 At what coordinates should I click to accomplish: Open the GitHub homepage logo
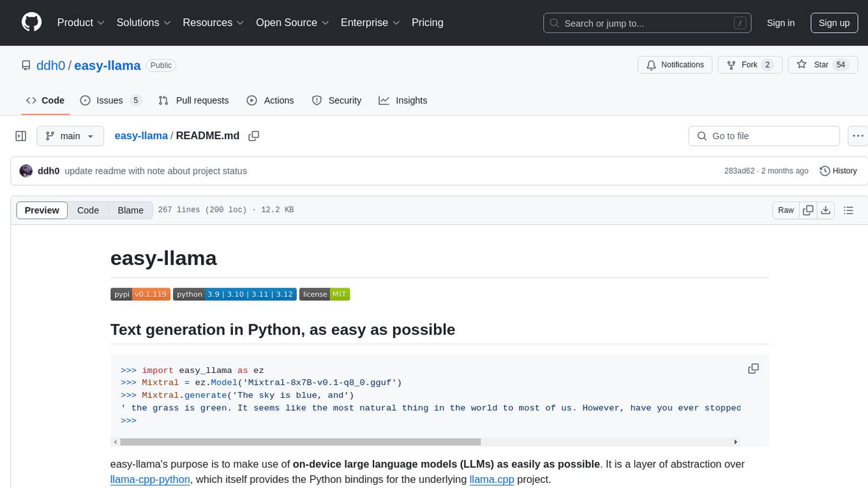pyautogui.click(x=31, y=22)
